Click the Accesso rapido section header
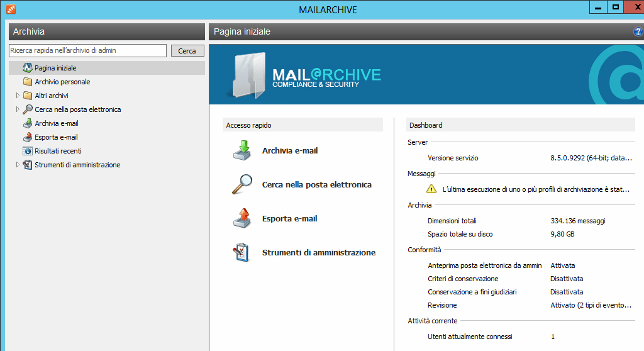Screen dimensions: 644x351 click(303, 125)
